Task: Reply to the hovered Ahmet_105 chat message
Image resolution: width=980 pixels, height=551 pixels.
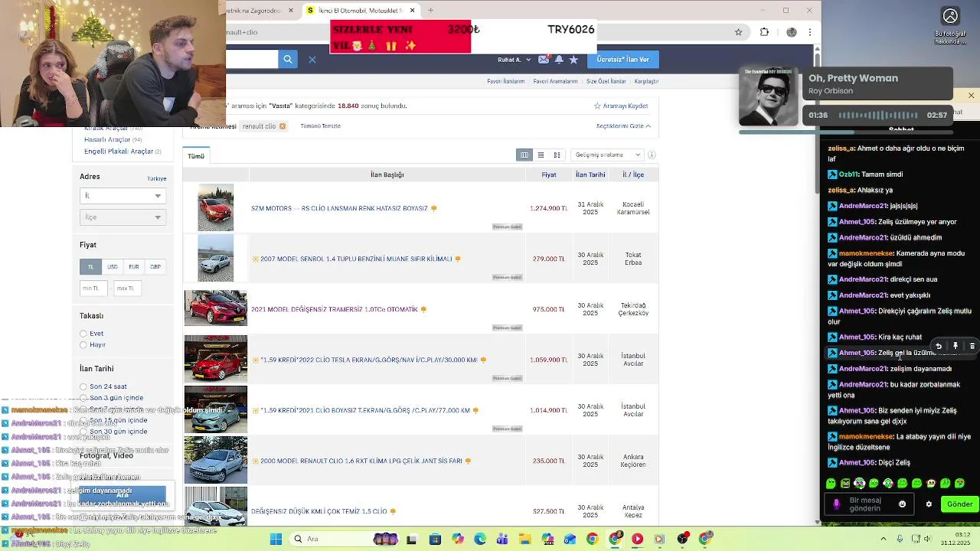Action: coord(939,346)
